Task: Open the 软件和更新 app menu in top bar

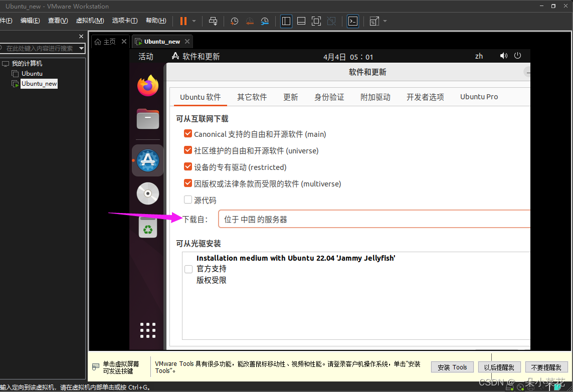Action: (196, 57)
